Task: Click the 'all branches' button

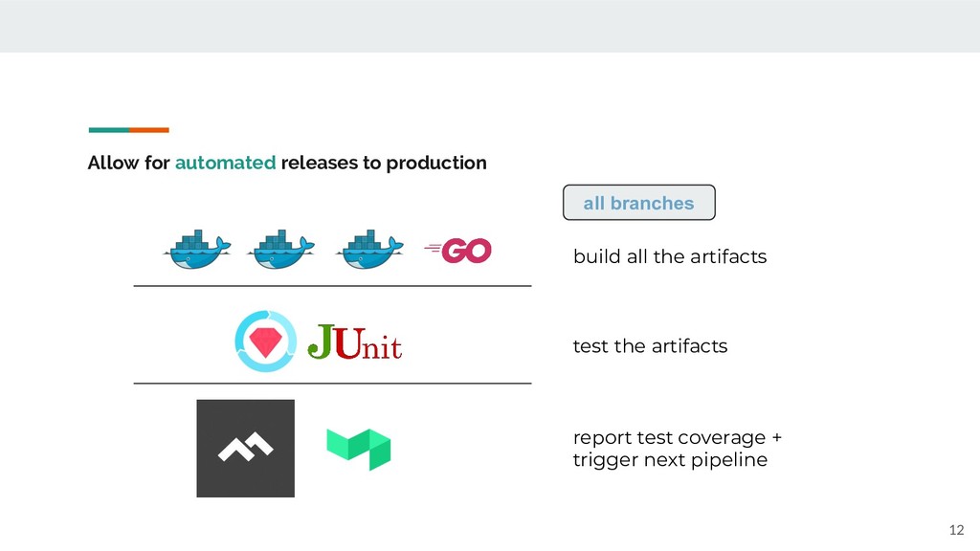Action: (x=638, y=203)
